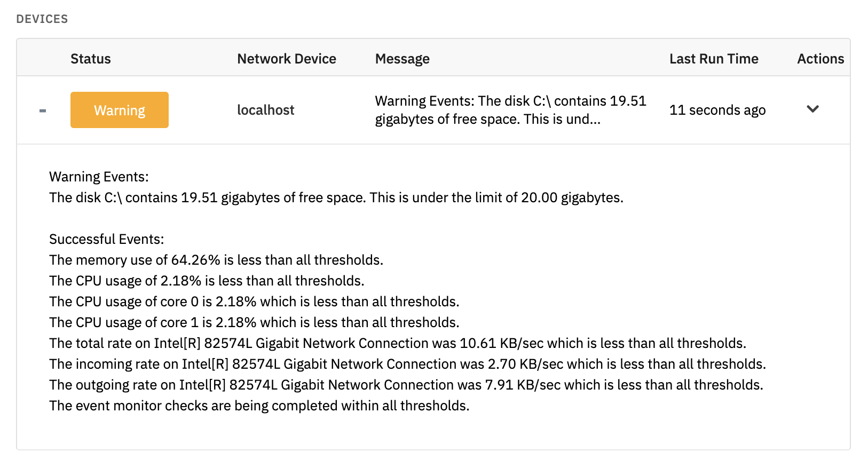Viewport: 868px width, 460px height.
Task: Click the event monitor checks completed line
Action: [x=259, y=406]
